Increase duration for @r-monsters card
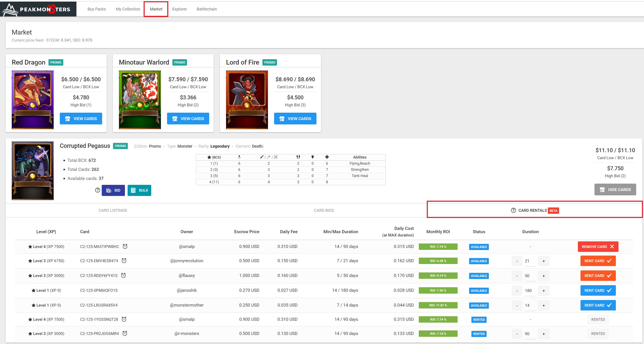 [x=544, y=334]
